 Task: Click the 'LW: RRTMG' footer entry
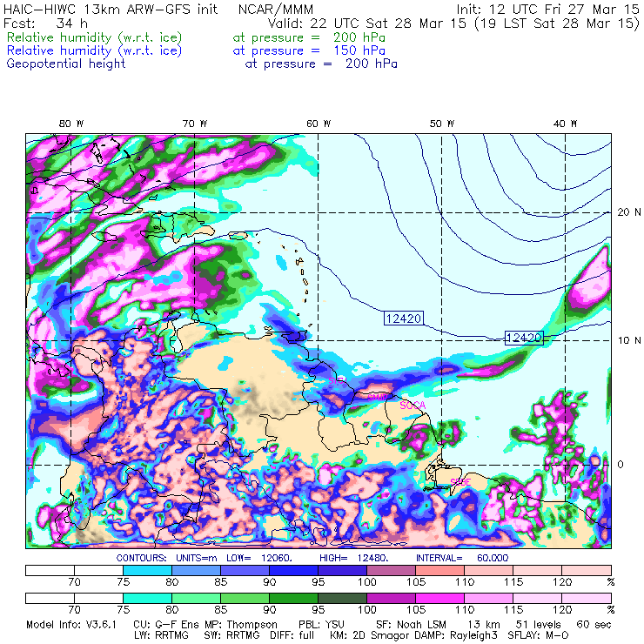coord(161,635)
